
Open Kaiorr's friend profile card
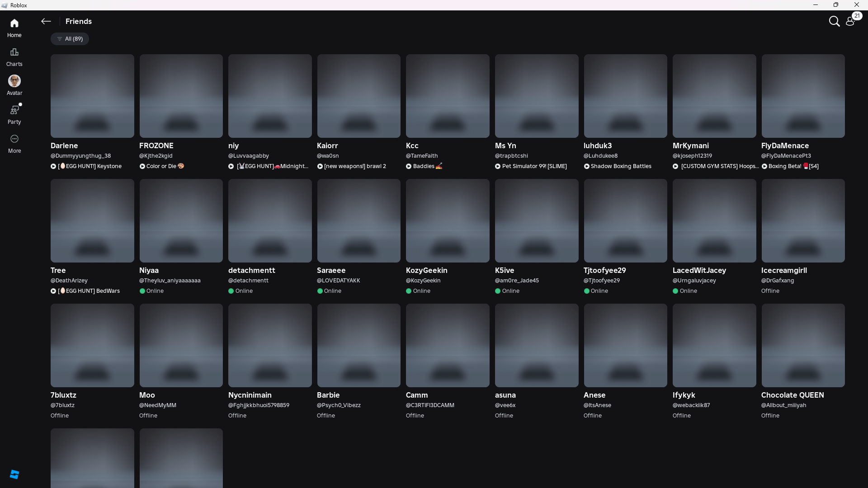(359, 96)
